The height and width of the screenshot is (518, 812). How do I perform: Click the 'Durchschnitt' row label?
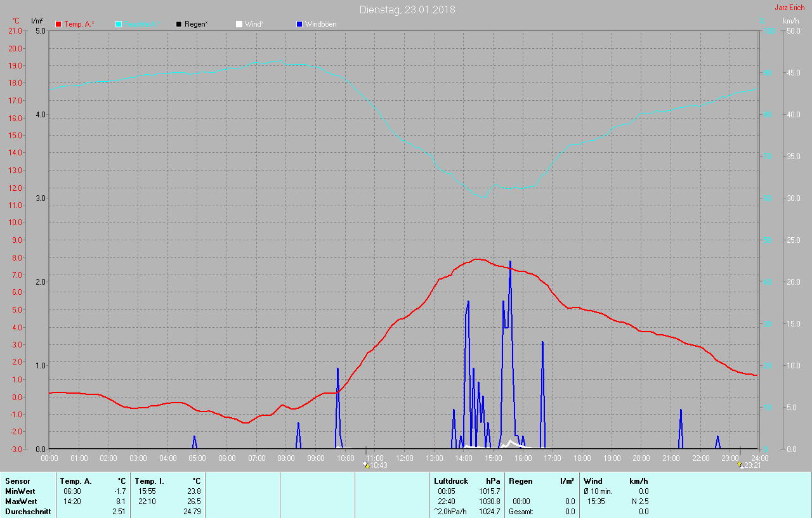tap(28, 512)
